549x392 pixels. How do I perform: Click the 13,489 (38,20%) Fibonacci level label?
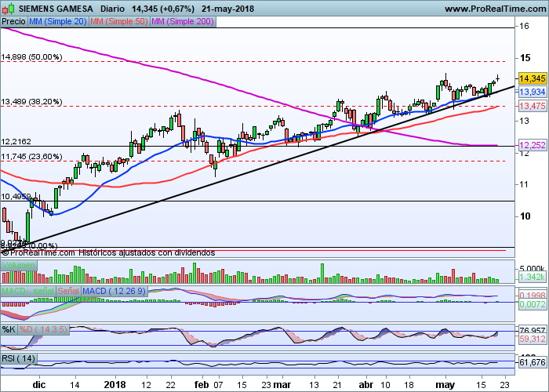click(x=31, y=102)
